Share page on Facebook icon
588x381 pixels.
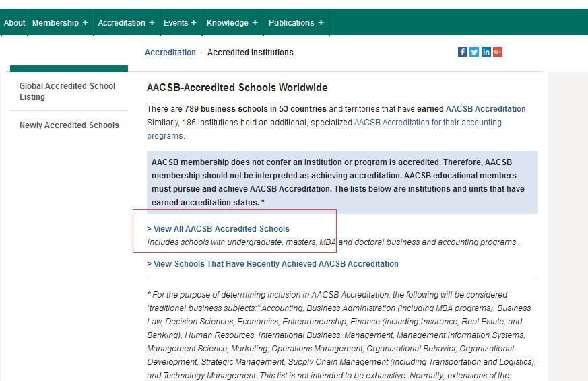tap(462, 52)
